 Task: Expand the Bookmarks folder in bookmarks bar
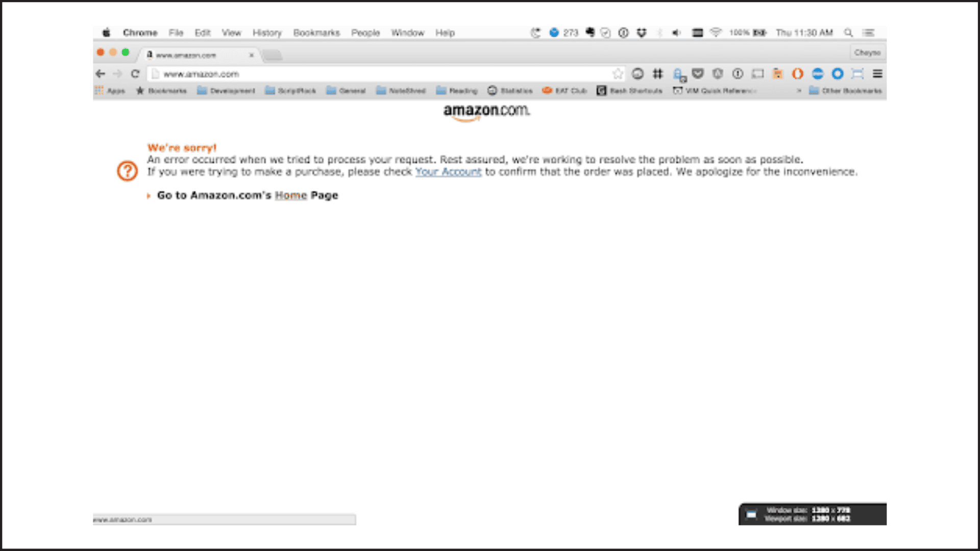click(x=161, y=91)
